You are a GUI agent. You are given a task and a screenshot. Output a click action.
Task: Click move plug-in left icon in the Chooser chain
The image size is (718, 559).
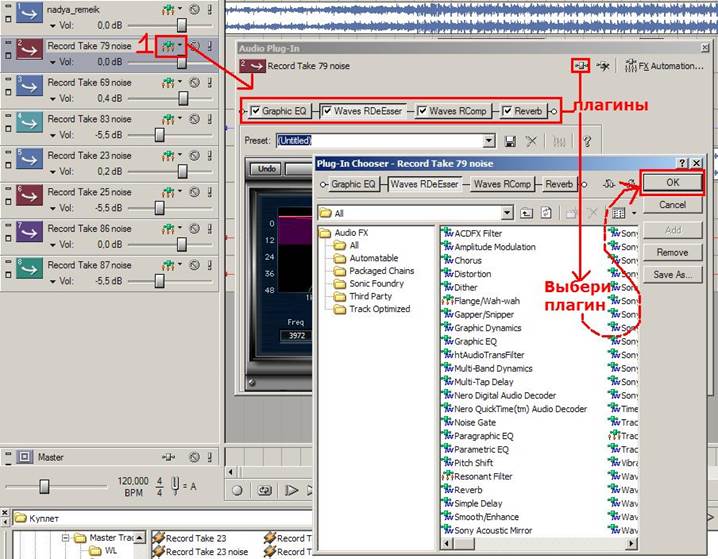609,184
